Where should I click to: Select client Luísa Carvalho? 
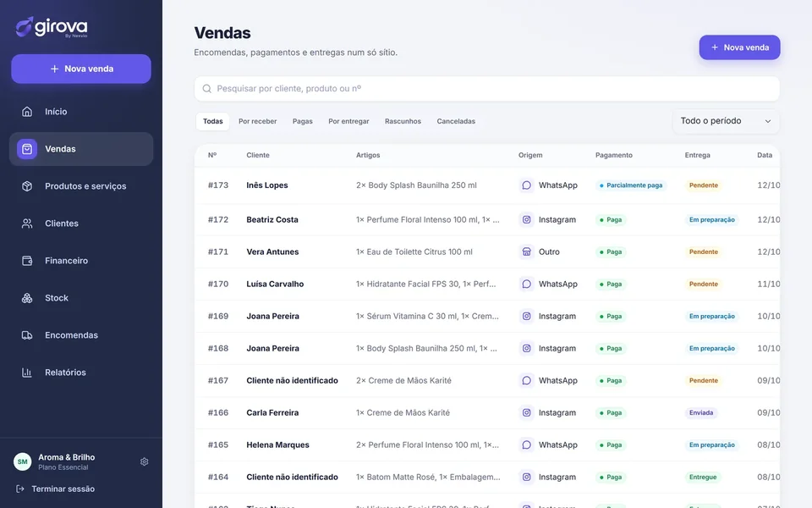pyautogui.click(x=275, y=284)
